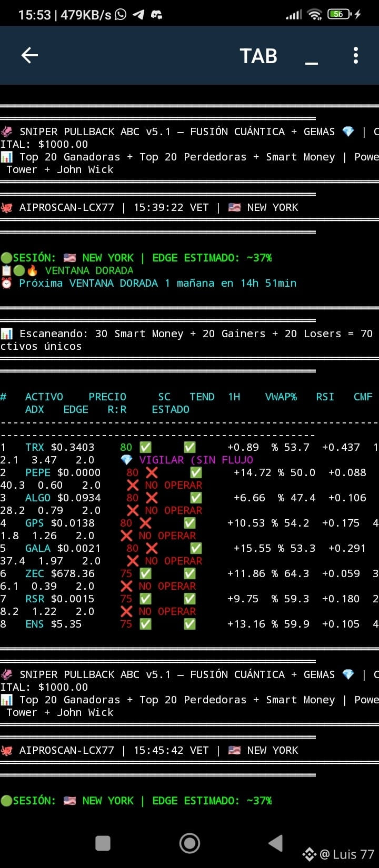379x868 pixels.
Task: Tap the 15:45:42 VET timestamp
Action: (171, 750)
